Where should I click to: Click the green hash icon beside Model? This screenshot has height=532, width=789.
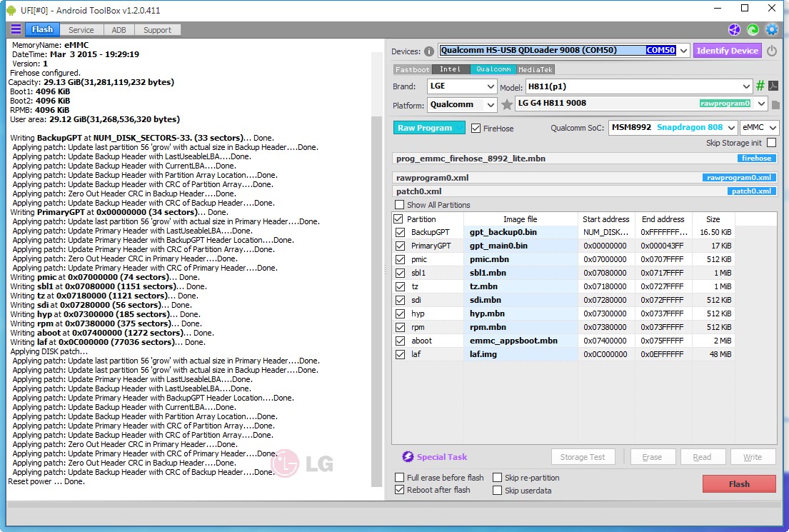760,86
